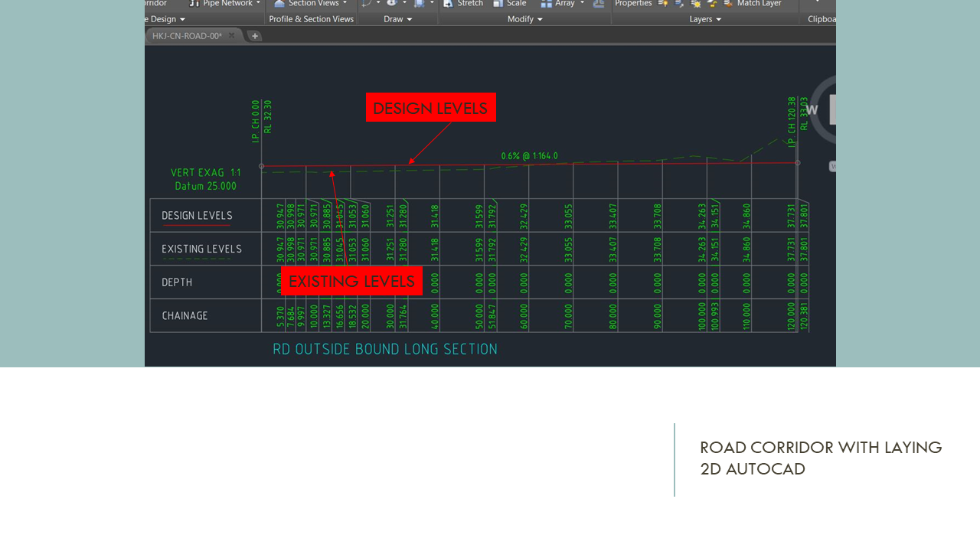
Task: Choose the Array tool
Action: click(547, 3)
